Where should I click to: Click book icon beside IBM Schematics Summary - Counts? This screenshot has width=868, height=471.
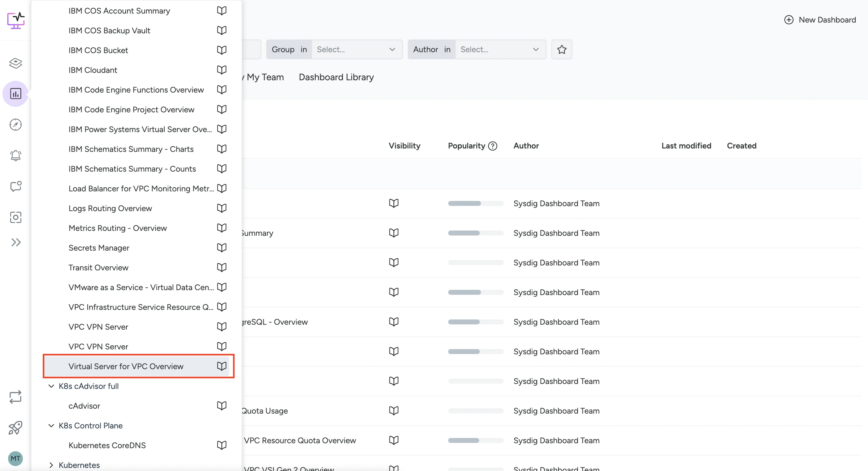[x=222, y=168]
